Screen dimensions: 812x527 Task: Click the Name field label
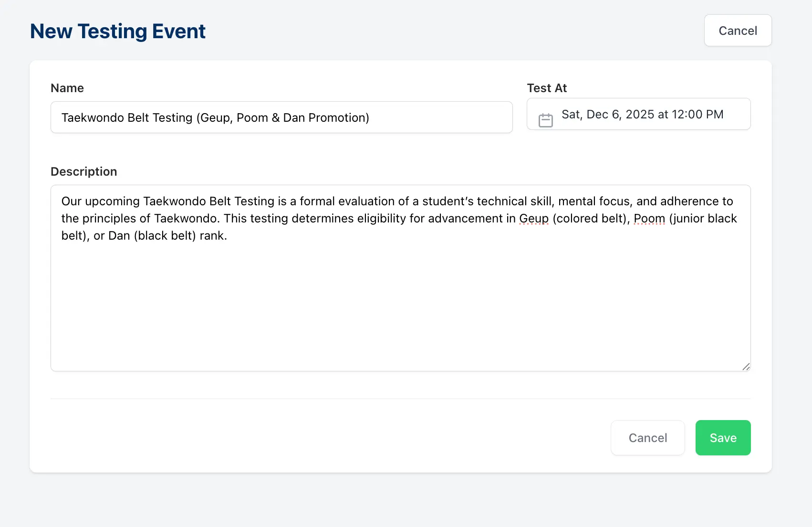67,88
